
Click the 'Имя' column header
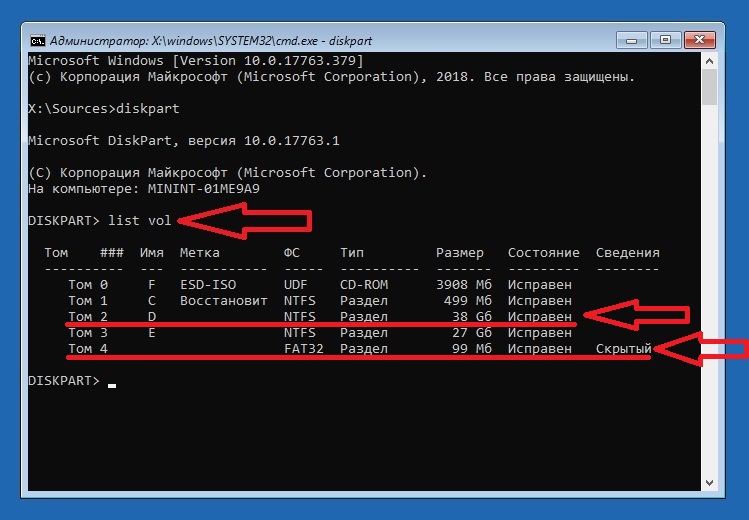point(151,253)
